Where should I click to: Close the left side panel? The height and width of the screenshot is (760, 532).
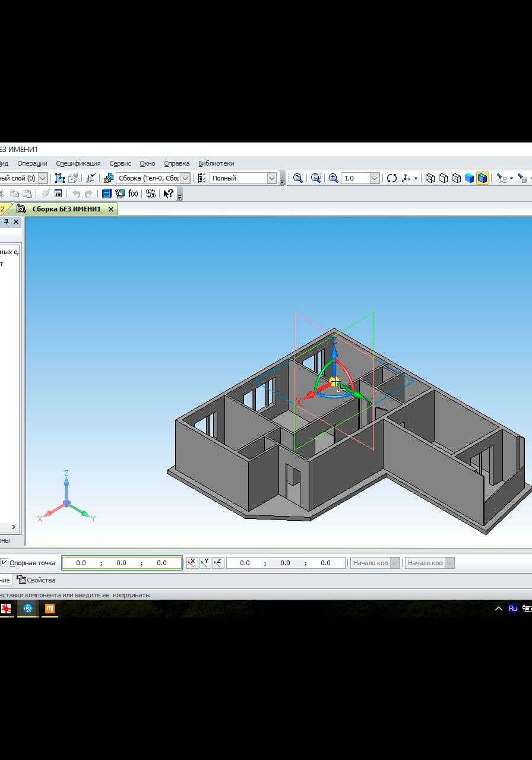coord(16,221)
